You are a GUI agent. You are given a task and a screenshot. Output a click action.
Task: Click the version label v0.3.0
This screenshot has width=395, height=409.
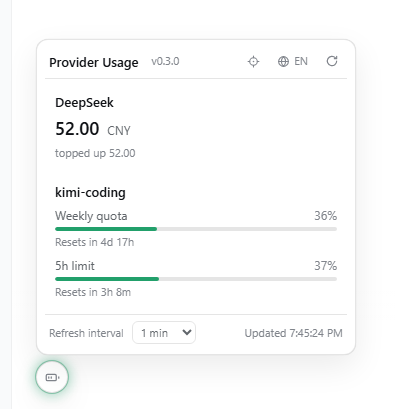pos(165,62)
